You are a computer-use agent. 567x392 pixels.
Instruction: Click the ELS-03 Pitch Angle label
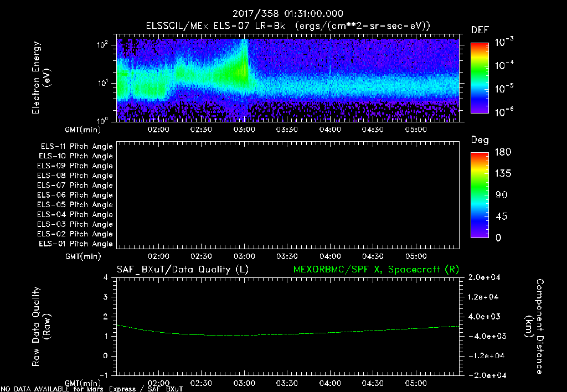75,225
